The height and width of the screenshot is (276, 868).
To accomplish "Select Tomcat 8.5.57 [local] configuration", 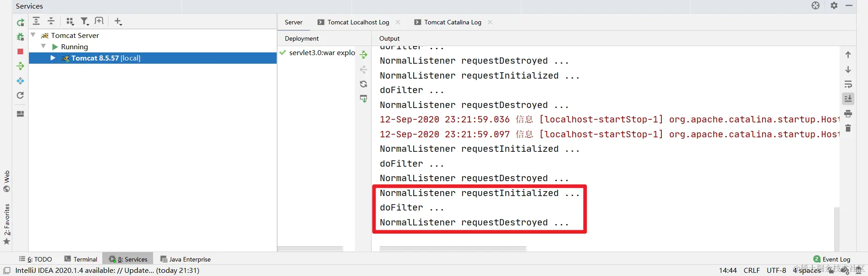I will click(x=153, y=58).
